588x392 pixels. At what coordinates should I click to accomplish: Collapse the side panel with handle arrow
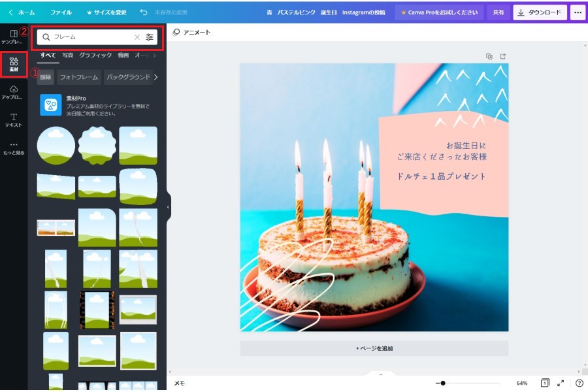pyautogui.click(x=168, y=207)
